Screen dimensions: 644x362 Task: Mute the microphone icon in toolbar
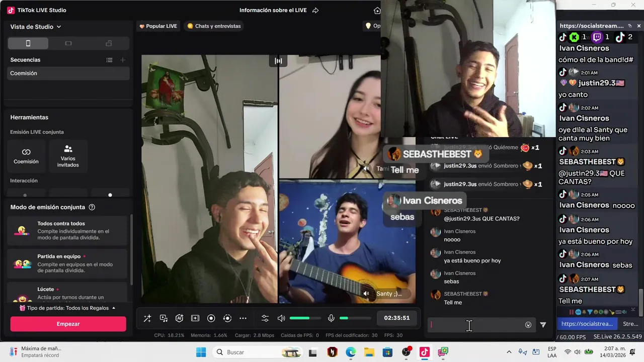pos(331,318)
